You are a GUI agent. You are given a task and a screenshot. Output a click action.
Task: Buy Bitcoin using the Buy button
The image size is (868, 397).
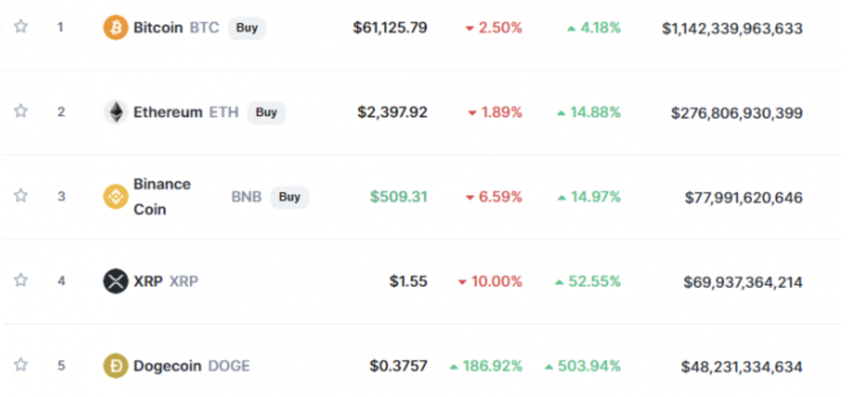[247, 28]
